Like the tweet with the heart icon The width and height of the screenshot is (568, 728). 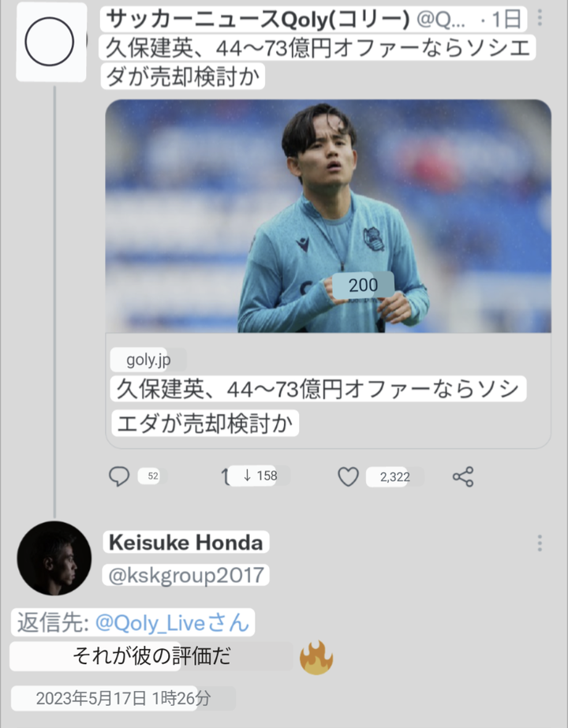[348, 476]
